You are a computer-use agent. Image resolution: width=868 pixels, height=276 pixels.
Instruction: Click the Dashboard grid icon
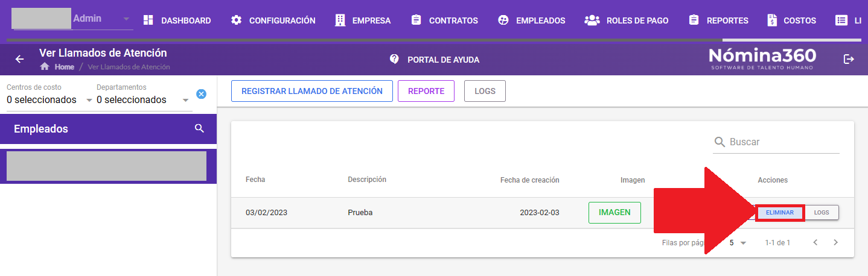[148, 20]
